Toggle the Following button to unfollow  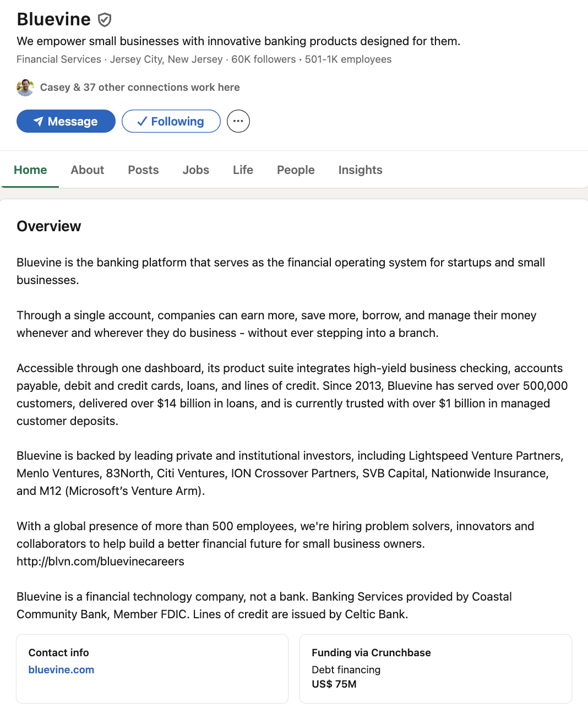pos(171,121)
